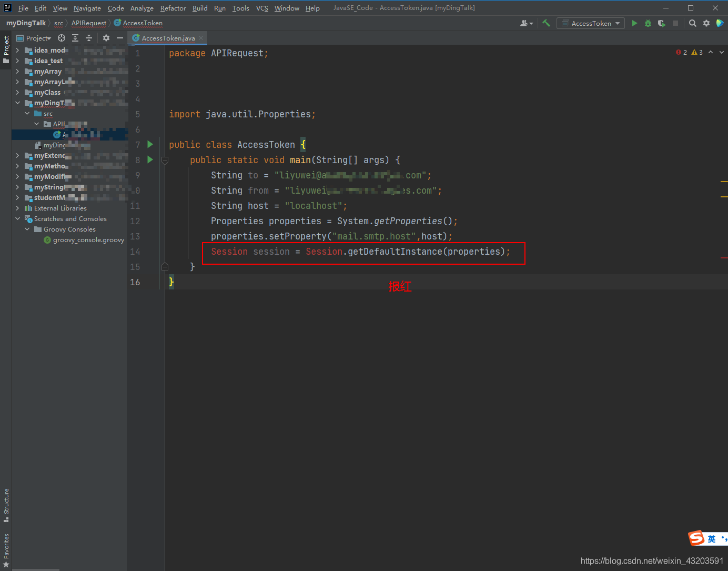
Task: Collapse all items in Project panel
Action: pyautogui.click(x=89, y=38)
